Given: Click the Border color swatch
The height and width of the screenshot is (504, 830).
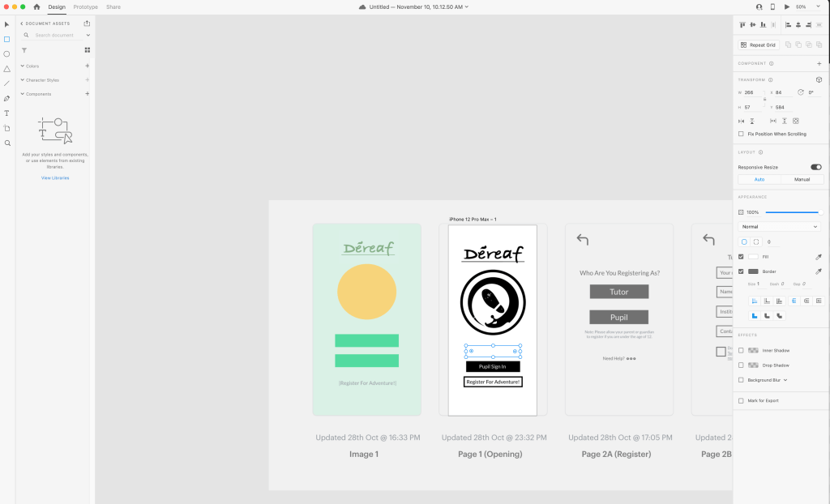Looking at the screenshot, I should pyautogui.click(x=753, y=271).
